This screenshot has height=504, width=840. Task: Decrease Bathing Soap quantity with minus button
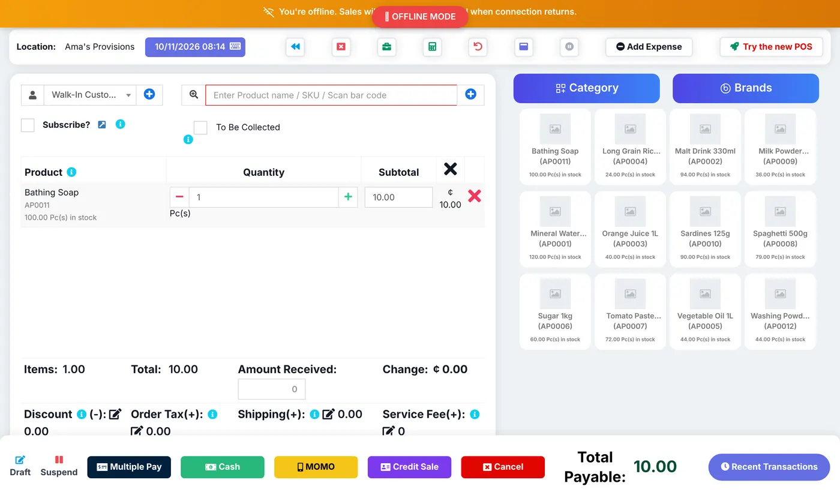(179, 197)
